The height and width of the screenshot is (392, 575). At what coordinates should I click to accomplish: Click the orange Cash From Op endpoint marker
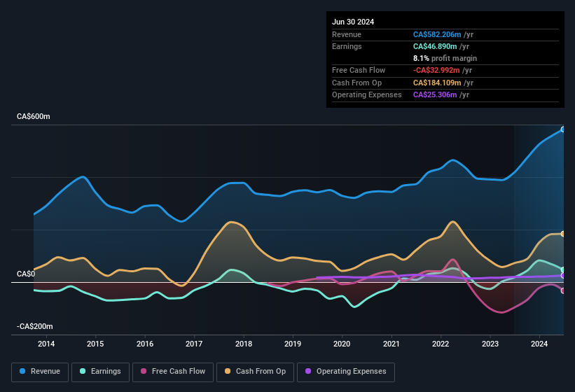563,234
